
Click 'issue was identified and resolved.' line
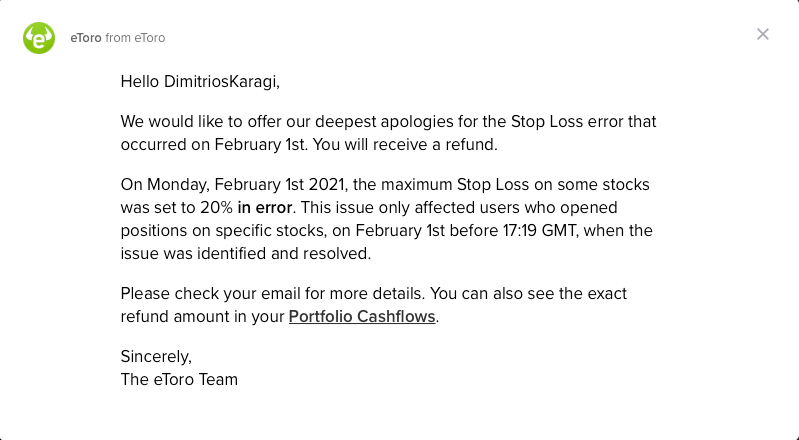[x=246, y=253]
